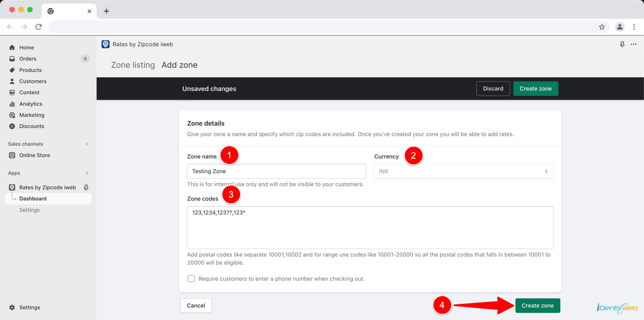The height and width of the screenshot is (320, 644).
Task: Expand the Sales channels section chevron
Action: pos(87,144)
